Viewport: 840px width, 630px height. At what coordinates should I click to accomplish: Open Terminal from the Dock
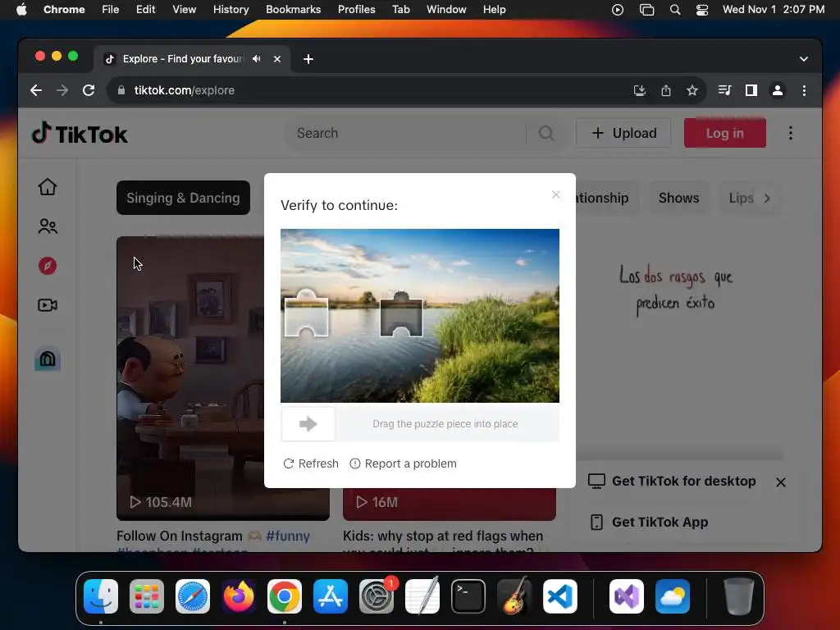[x=468, y=596]
